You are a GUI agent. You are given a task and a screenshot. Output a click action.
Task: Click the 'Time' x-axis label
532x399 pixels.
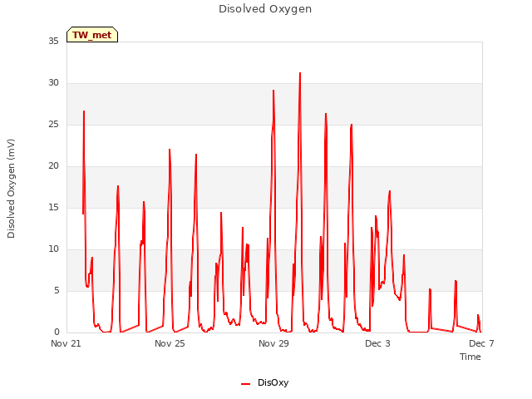point(470,357)
